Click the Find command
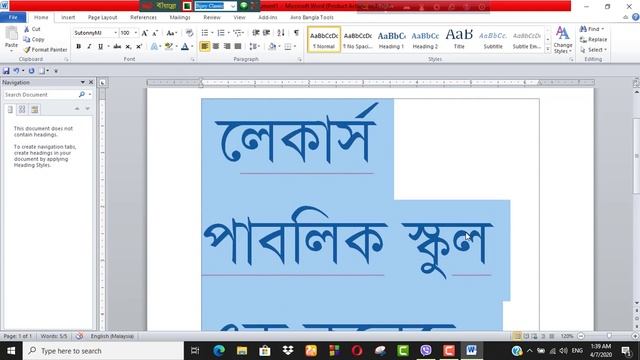 [591, 29]
